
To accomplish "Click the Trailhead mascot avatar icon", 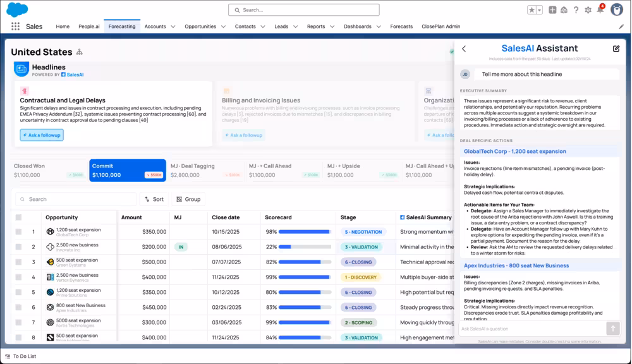I will click(x=617, y=9).
